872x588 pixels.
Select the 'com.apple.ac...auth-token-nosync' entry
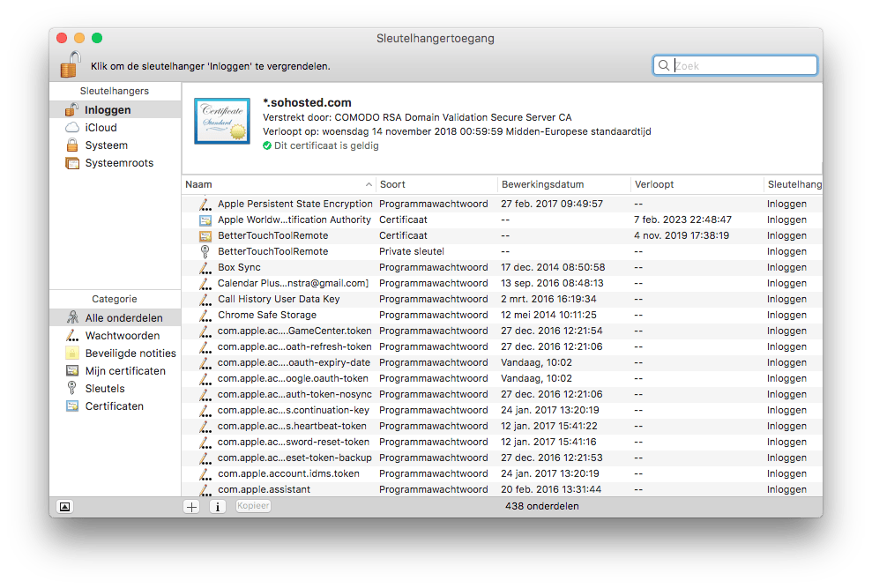(502, 394)
